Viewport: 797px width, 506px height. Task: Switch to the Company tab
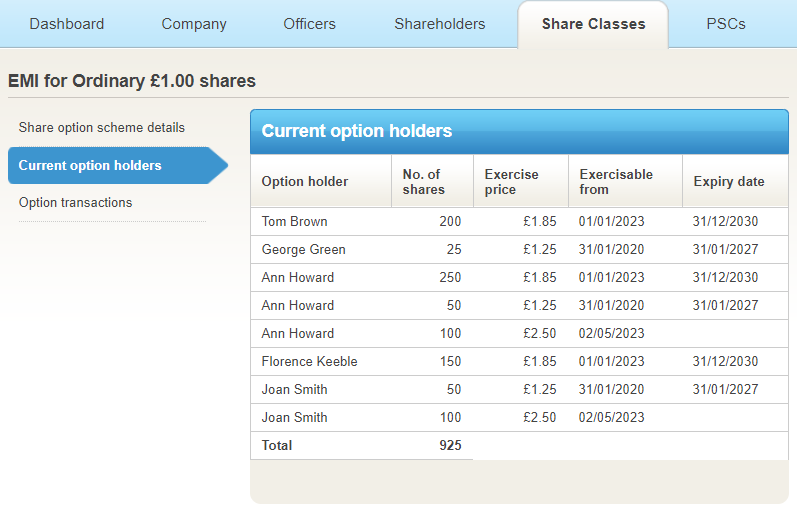click(x=194, y=24)
